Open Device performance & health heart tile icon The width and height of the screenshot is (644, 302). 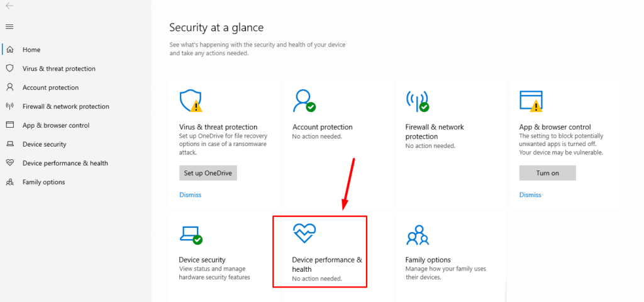click(304, 233)
